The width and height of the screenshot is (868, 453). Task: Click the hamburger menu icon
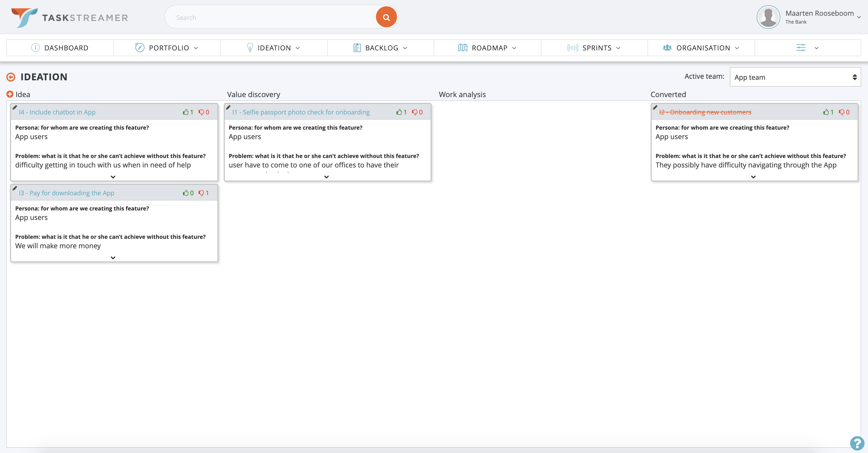pyautogui.click(x=801, y=48)
